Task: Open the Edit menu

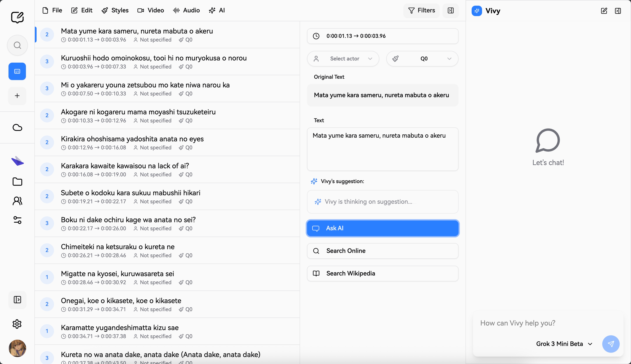Action: [82, 10]
